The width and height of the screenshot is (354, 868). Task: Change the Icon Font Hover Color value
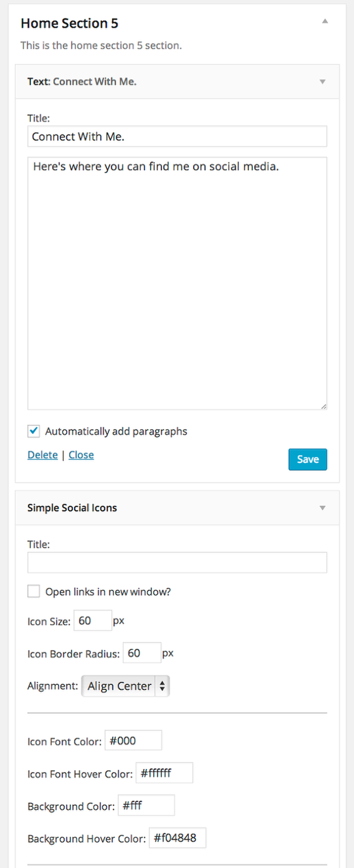pos(164,773)
